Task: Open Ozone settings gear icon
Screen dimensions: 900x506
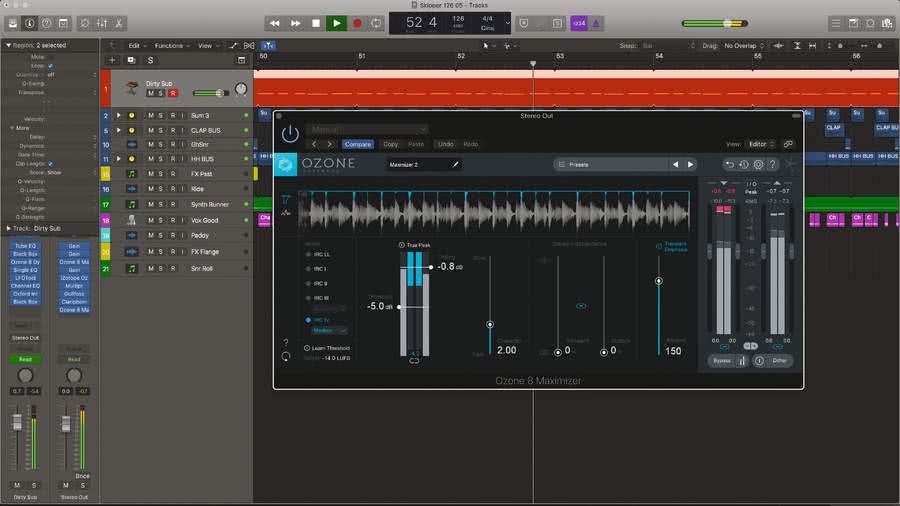Action: 758,165
